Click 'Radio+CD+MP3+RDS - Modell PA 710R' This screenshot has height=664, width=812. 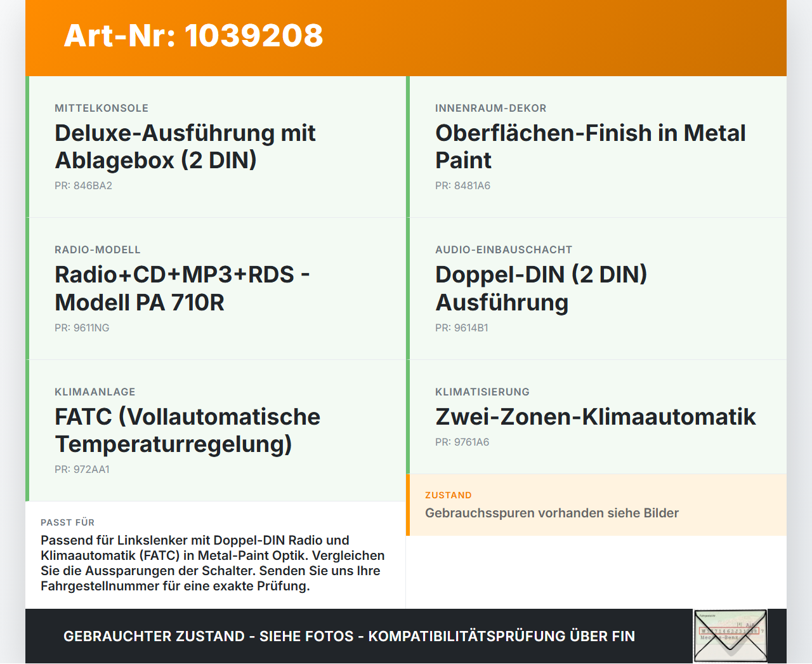coord(182,288)
